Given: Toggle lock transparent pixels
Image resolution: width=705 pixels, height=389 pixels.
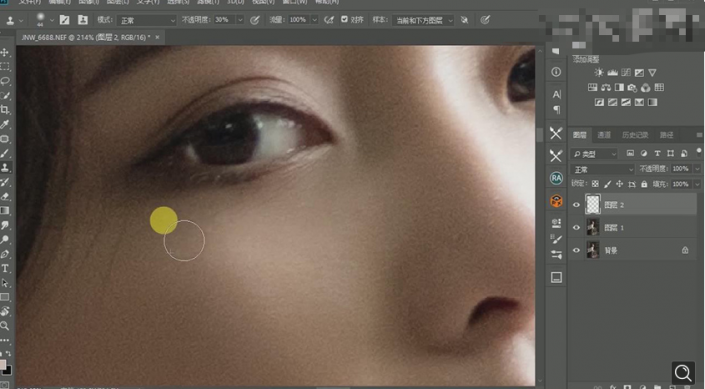Looking at the screenshot, I should [x=595, y=184].
